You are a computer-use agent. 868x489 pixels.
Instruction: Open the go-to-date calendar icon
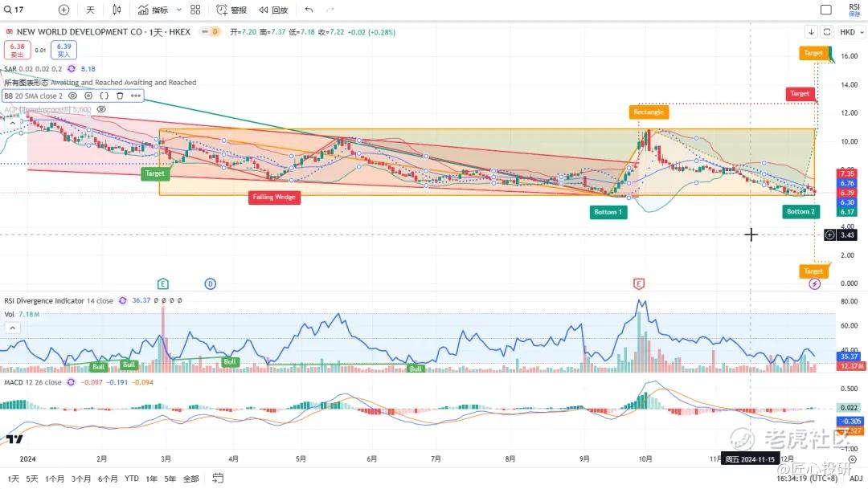click(218, 479)
